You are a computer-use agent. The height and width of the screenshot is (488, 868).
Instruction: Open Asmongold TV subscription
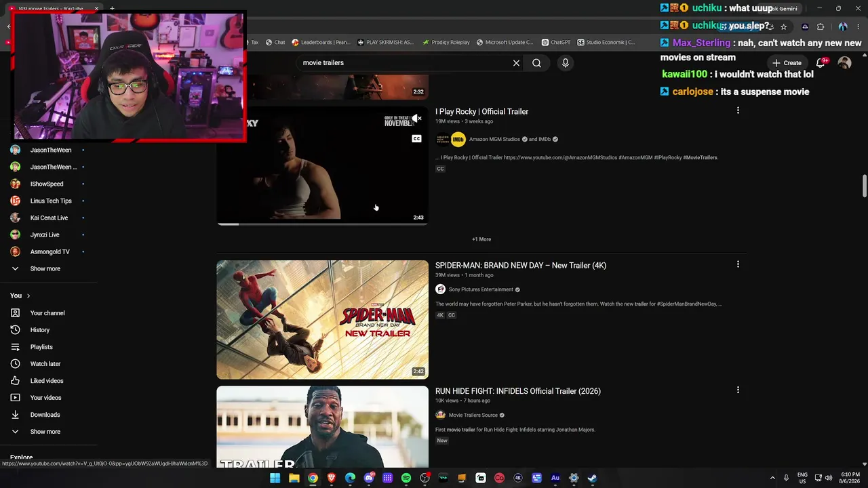(x=49, y=252)
